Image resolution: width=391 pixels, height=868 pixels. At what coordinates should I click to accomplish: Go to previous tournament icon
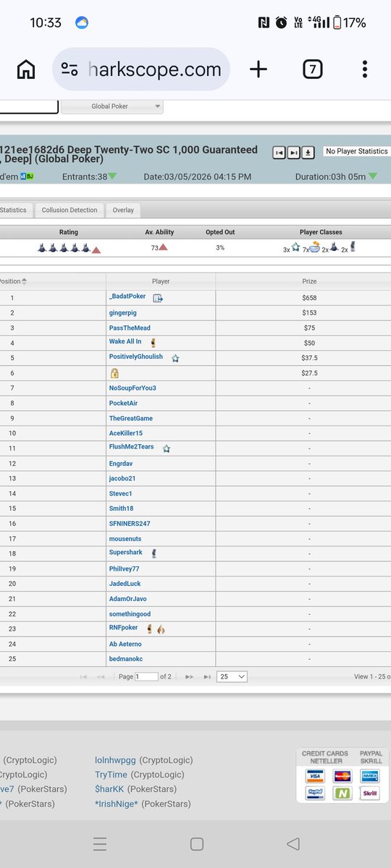click(279, 153)
